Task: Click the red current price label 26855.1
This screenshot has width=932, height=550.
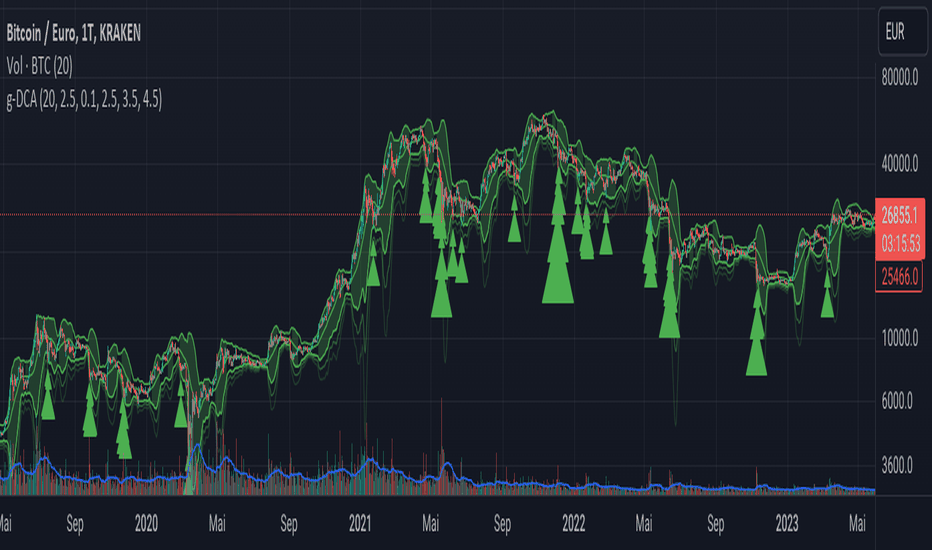Action: [899, 215]
